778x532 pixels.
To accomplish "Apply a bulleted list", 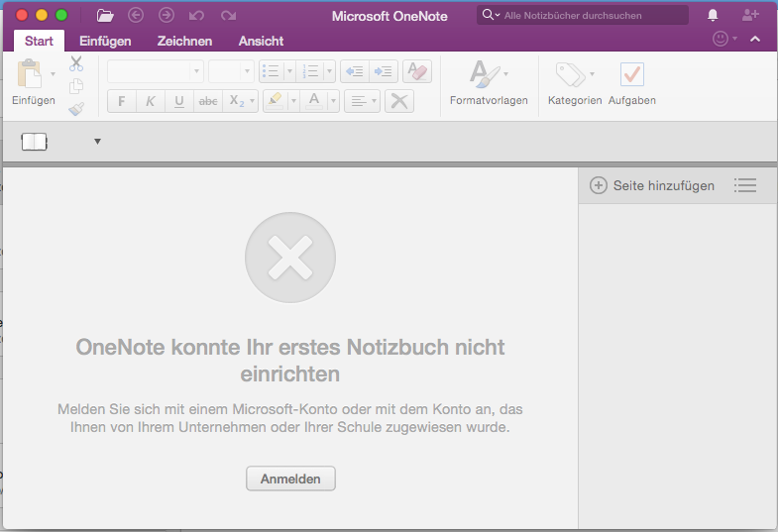I will click(x=271, y=71).
